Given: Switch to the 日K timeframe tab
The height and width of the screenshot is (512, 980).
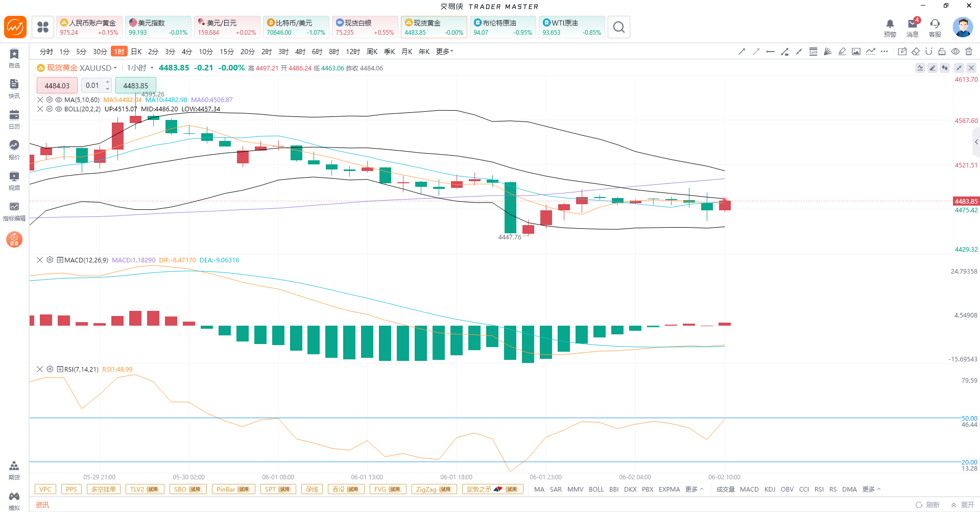Looking at the screenshot, I should (136, 52).
